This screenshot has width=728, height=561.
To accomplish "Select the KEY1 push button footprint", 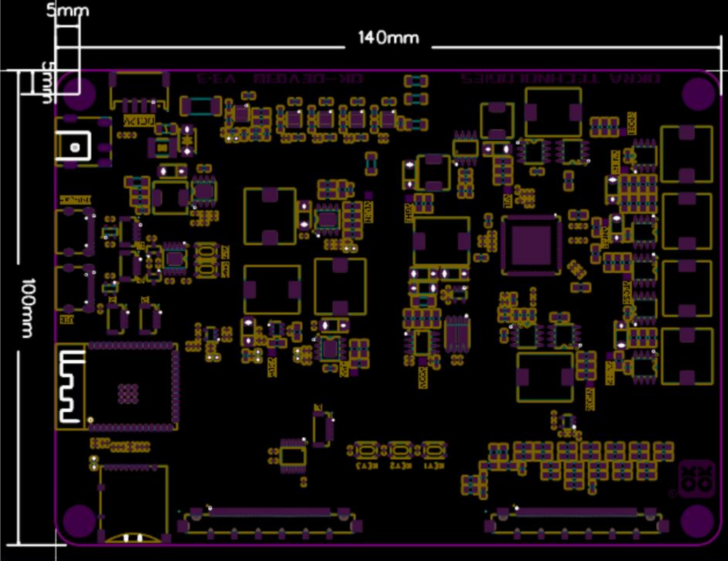I will (x=434, y=450).
